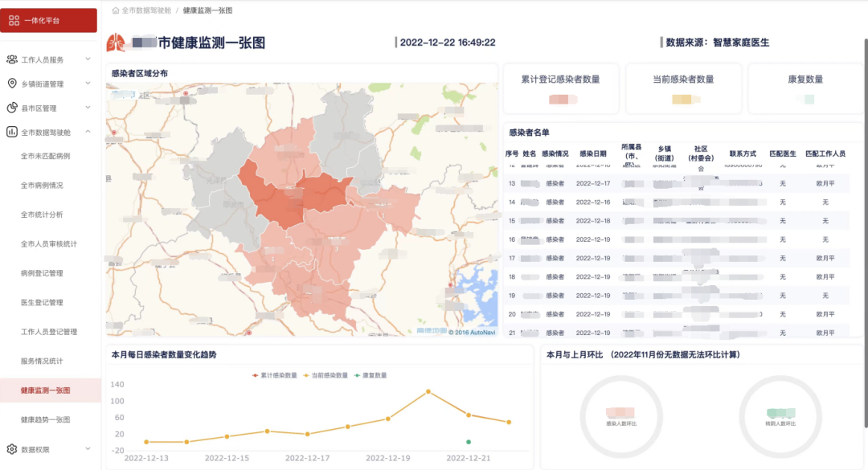Click the 联系方式 column header
868x470 pixels.
pyautogui.click(x=743, y=154)
